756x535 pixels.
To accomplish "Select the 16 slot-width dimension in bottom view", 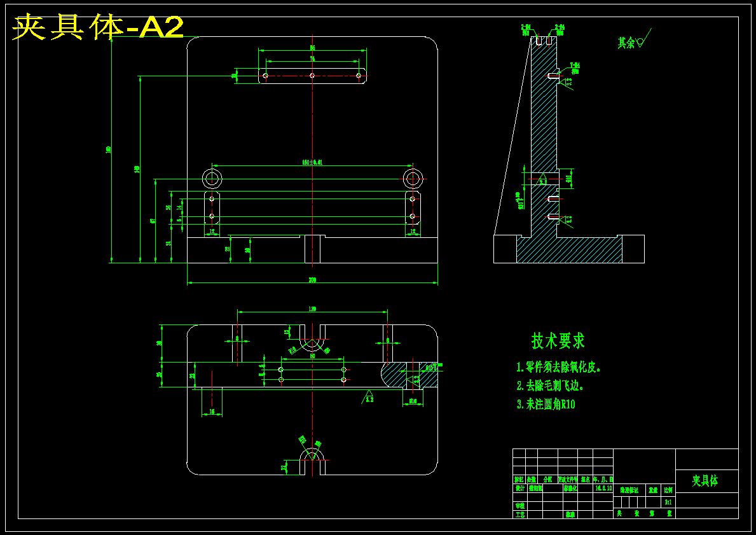I will pos(212,412).
